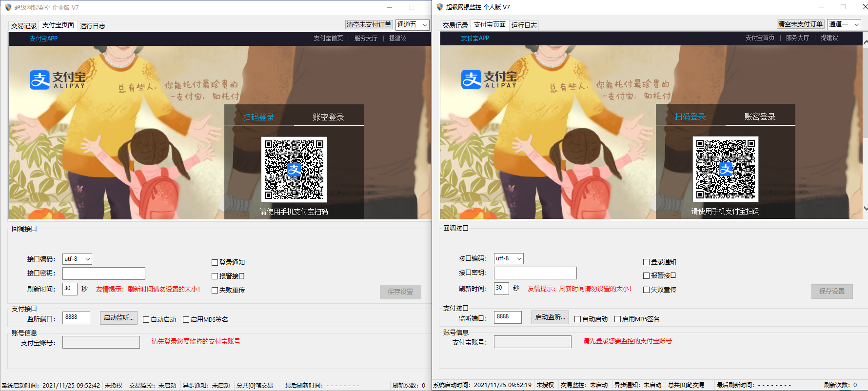Switch to 支付宝页面 tab in Personal window
The height and width of the screenshot is (391, 868).
490,24
